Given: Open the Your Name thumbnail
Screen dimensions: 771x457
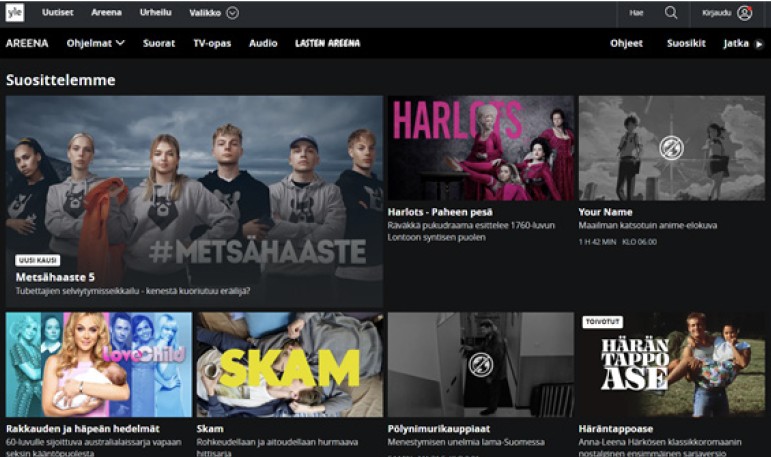Looking at the screenshot, I should tap(672, 148).
